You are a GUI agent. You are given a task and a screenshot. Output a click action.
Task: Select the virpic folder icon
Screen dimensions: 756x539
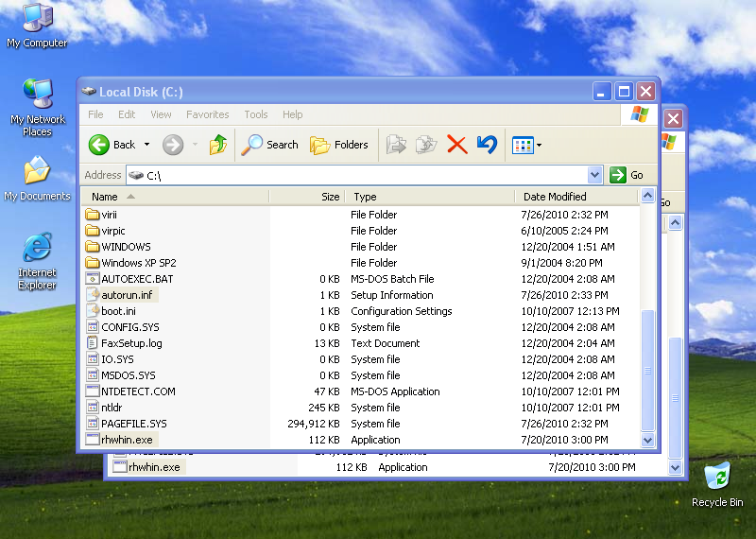click(x=92, y=231)
